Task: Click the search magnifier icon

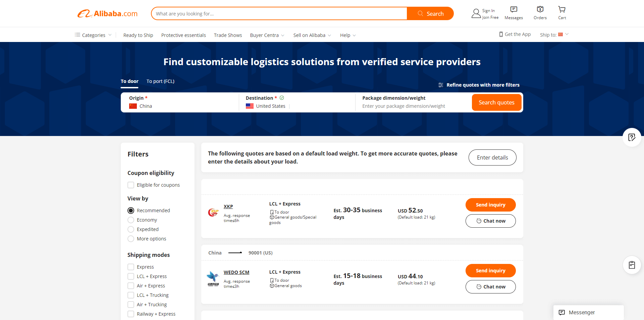Action: pyautogui.click(x=420, y=13)
